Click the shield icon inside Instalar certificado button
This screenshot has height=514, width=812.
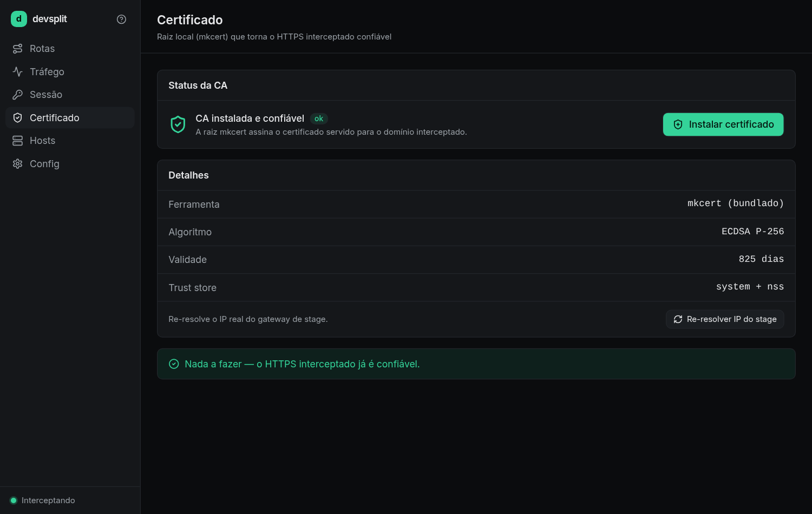pos(678,124)
